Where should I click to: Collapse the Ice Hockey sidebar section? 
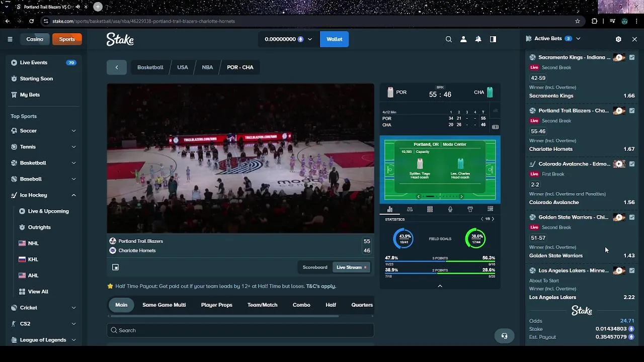73,195
